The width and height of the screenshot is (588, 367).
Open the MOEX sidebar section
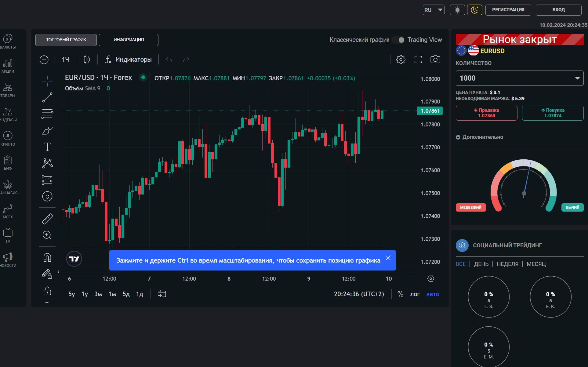tap(8, 211)
